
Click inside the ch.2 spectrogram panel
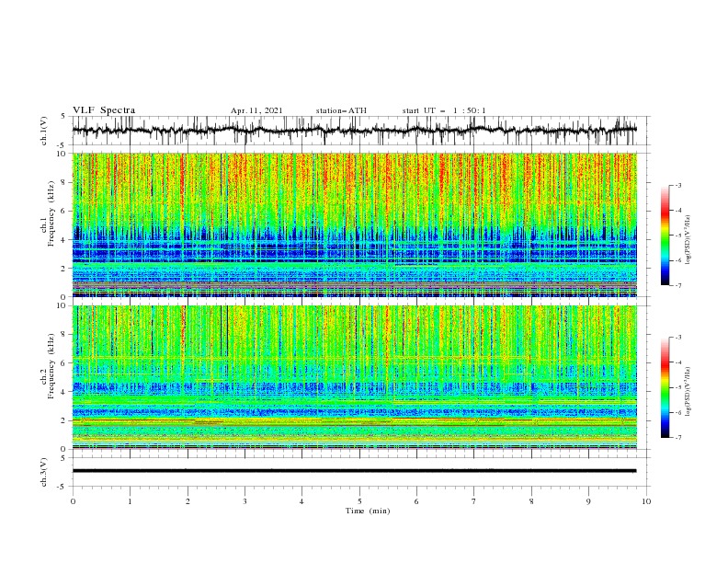click(x=354, y=377)
